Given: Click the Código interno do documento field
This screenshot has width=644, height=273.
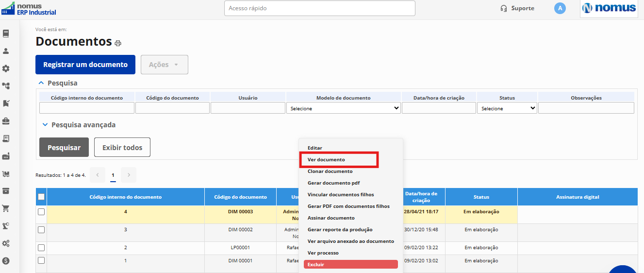Looking at the screenshot, I should coord(87,108).
